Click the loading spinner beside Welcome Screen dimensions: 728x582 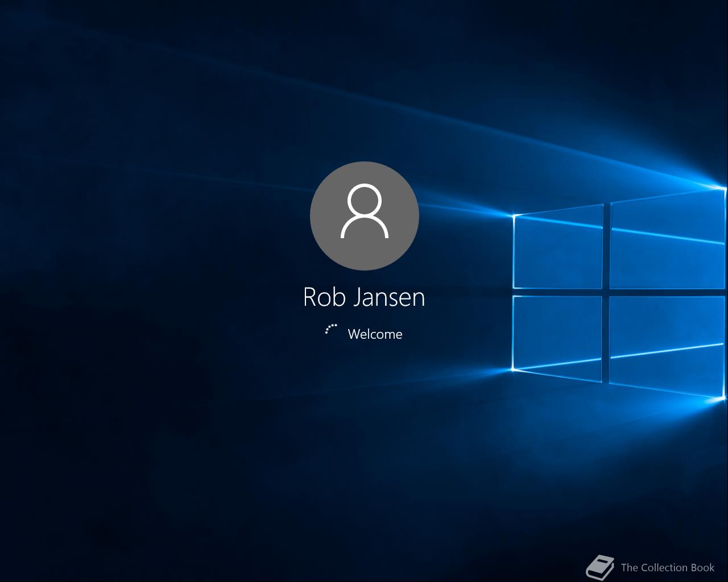tap(332, 330)
